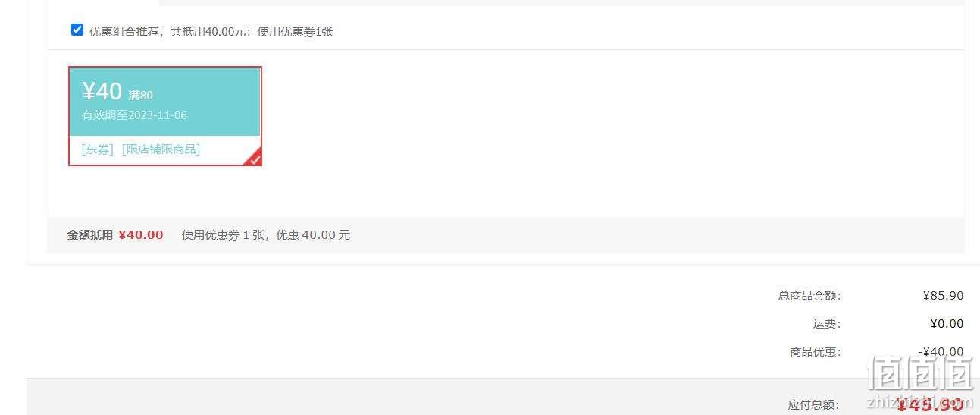Click the 使用优惠券 1 张 summary text

[223, 235]
